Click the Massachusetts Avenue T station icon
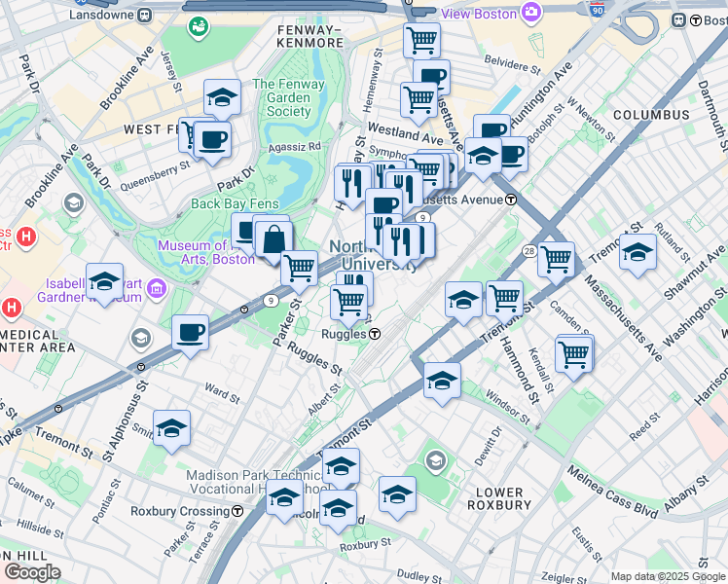 pyautogui.click(x=511, y=201)
